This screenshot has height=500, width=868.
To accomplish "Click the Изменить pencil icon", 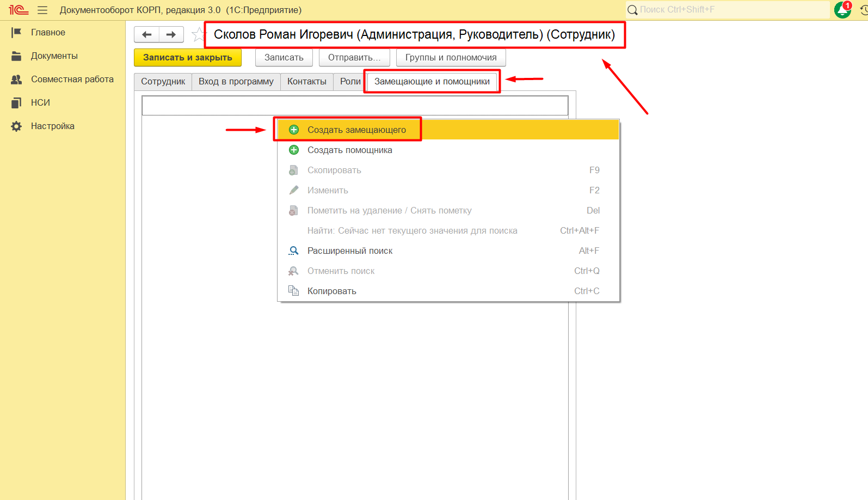I will pyautogui.click(x=294, y=190).
